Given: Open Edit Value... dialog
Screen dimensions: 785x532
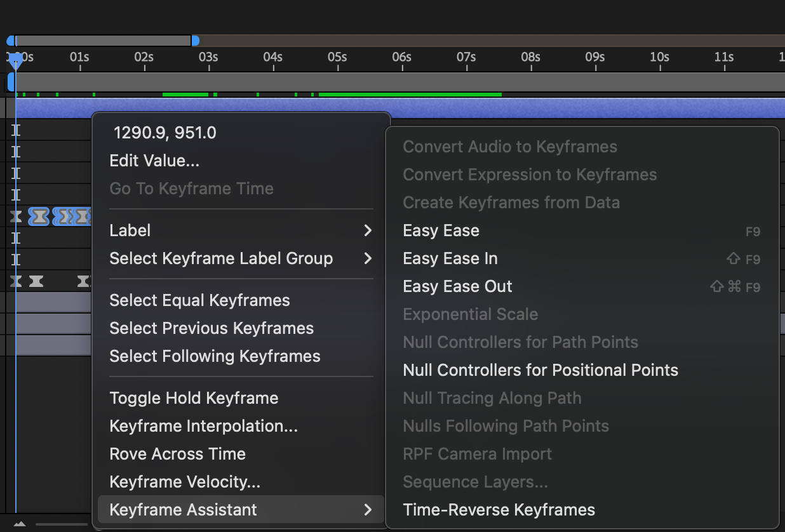Looking at the screenshot, I should click(x=154, y=161).
